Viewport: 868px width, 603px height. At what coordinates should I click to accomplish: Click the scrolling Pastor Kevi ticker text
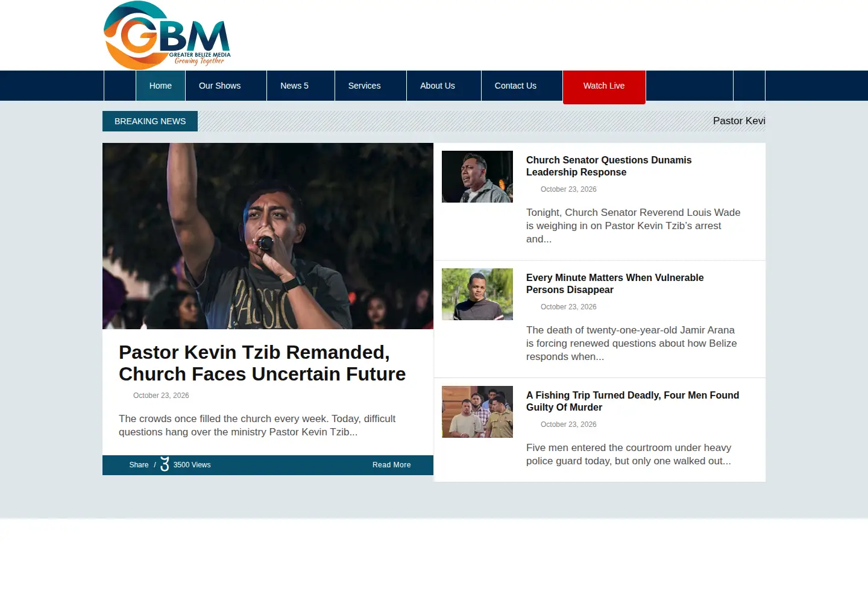[x=739, y=121]
